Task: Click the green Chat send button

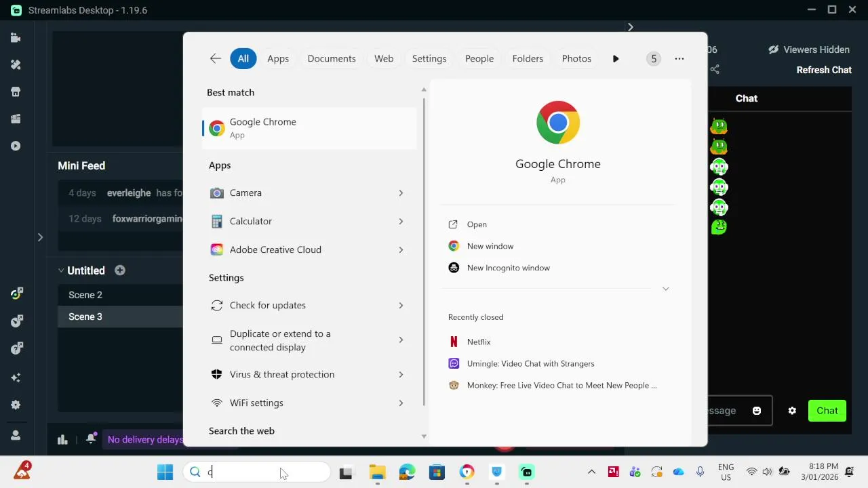Action: coord(827,411)
